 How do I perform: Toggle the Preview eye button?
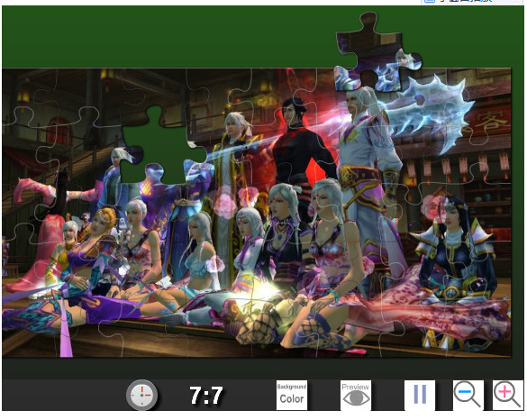356,395
